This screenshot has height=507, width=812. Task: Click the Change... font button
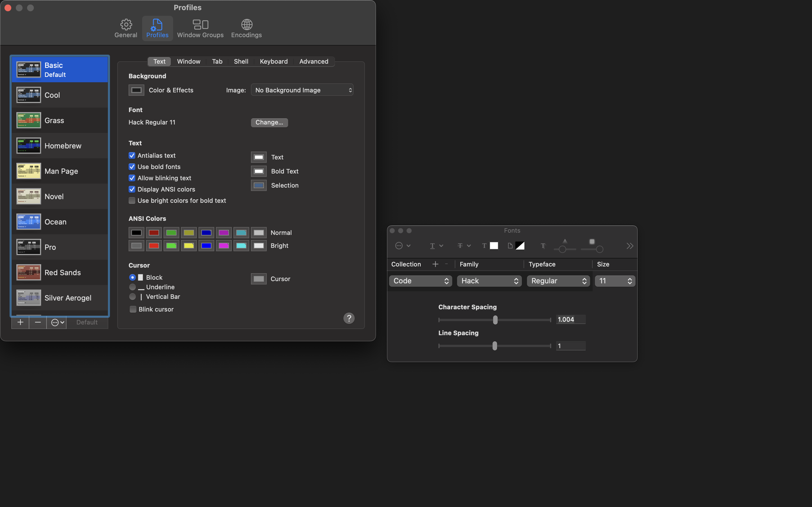click(x=269, y=123)
